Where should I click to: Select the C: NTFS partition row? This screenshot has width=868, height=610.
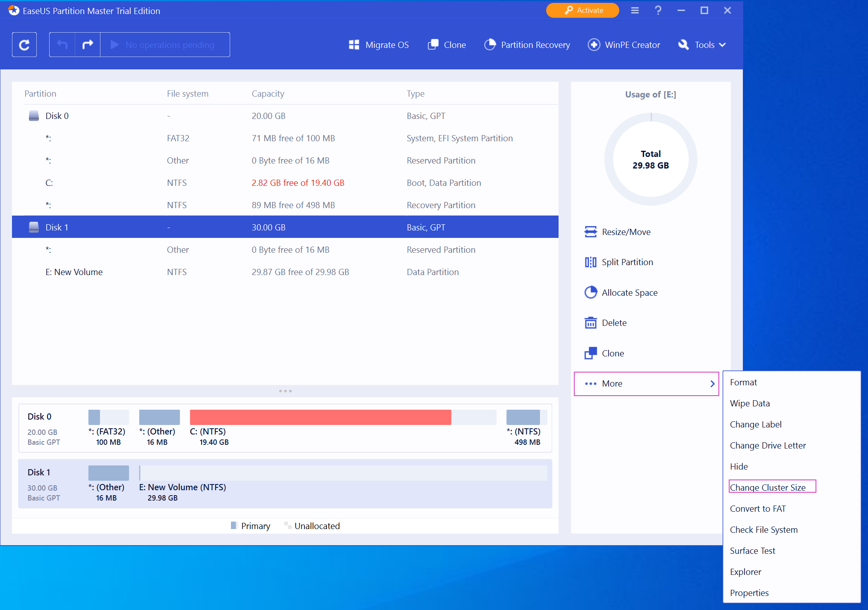point(285,183)
